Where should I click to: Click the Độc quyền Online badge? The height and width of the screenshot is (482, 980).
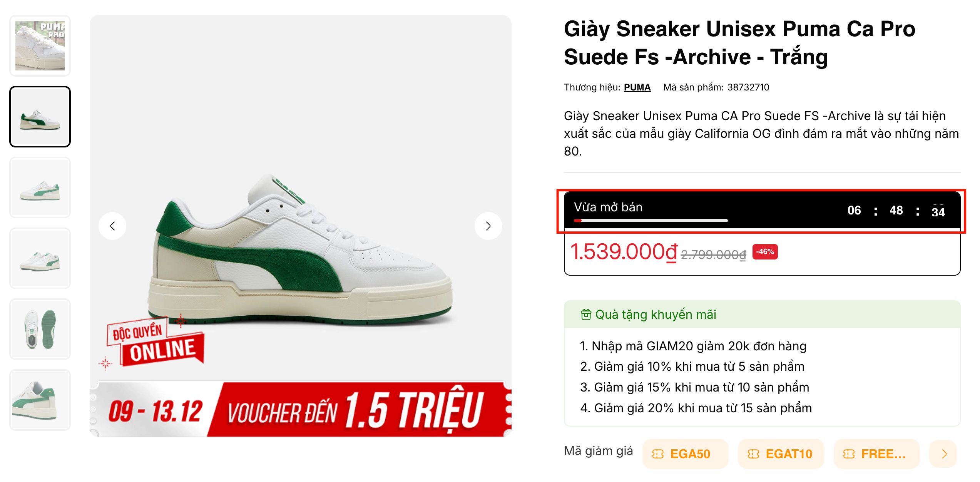point(156,342)
